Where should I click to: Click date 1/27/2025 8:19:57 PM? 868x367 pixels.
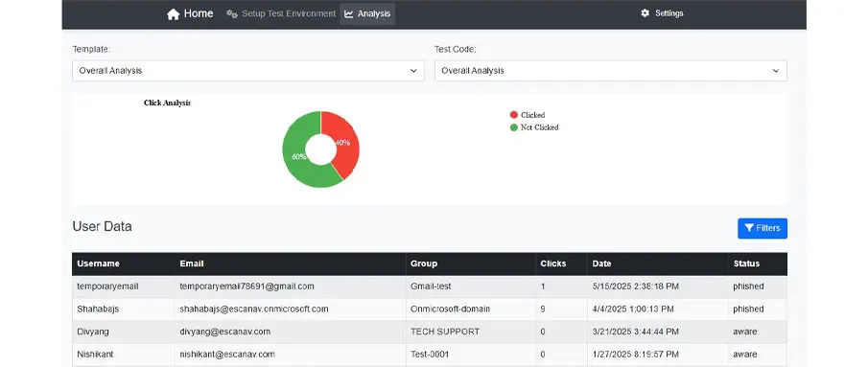[x=636, y=355]
